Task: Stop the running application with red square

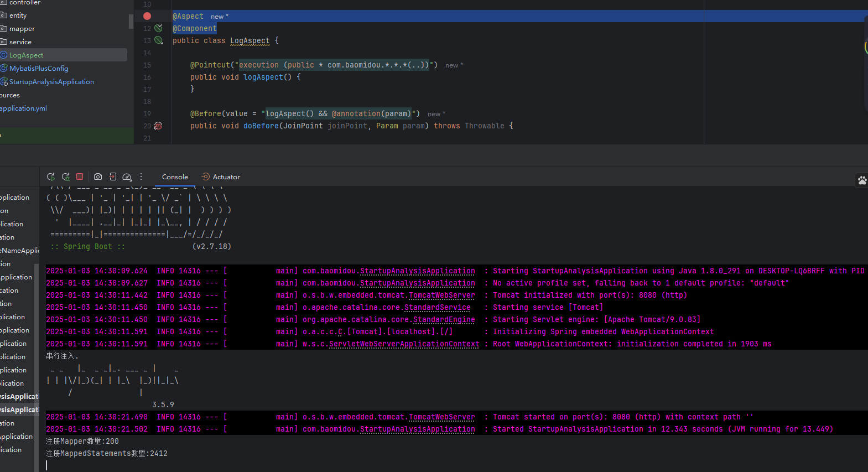Action: pyautogui.click(x=80, y=177)
